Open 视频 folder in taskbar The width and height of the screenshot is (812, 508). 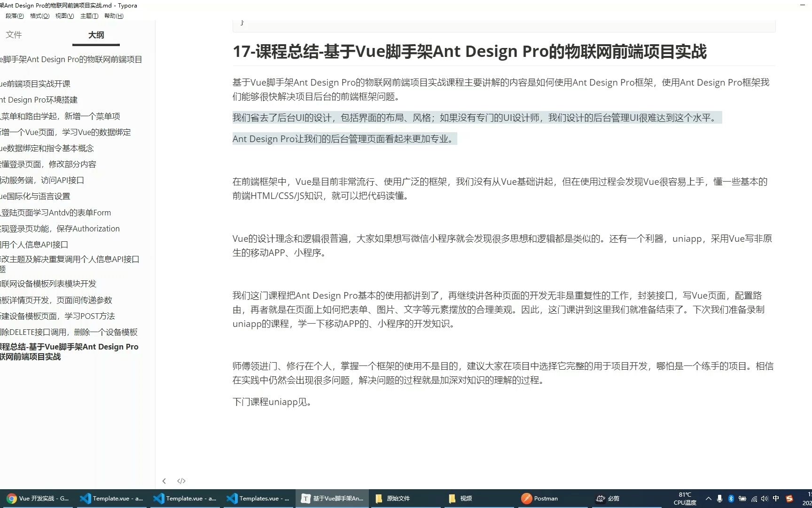(x=478, y=498)
